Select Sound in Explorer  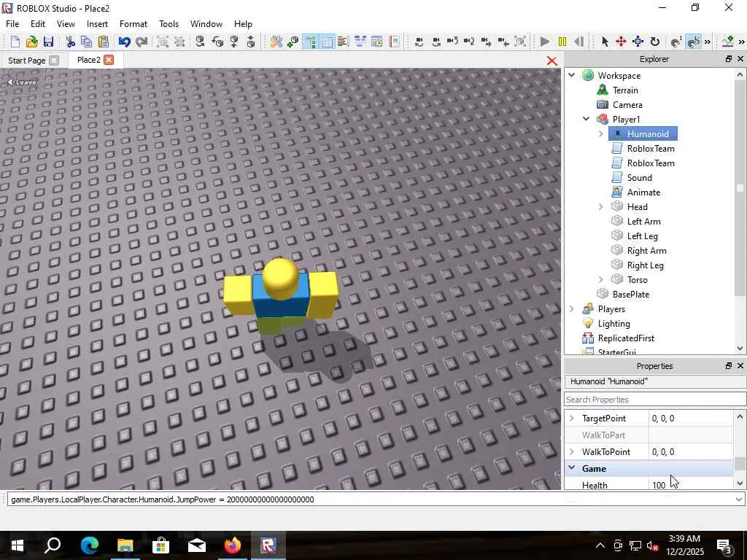(639, 178)
